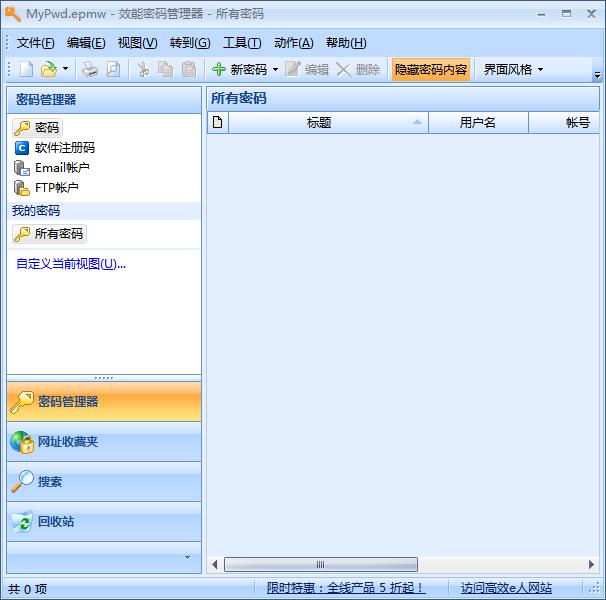
Task: Select 所有密码 under 我的密码
Action: click(x=49, y=234)
